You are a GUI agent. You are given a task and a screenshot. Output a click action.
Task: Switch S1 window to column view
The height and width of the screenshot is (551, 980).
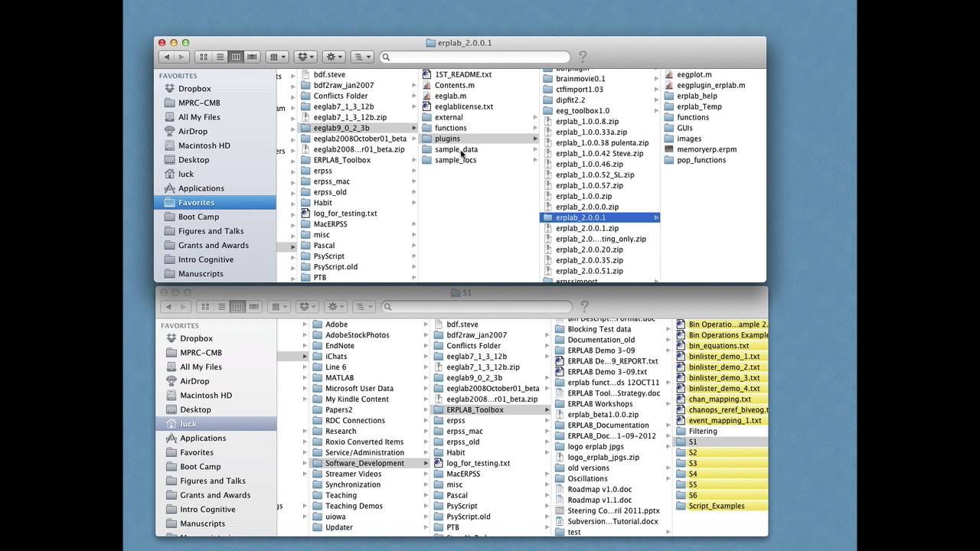click(237, 306)
